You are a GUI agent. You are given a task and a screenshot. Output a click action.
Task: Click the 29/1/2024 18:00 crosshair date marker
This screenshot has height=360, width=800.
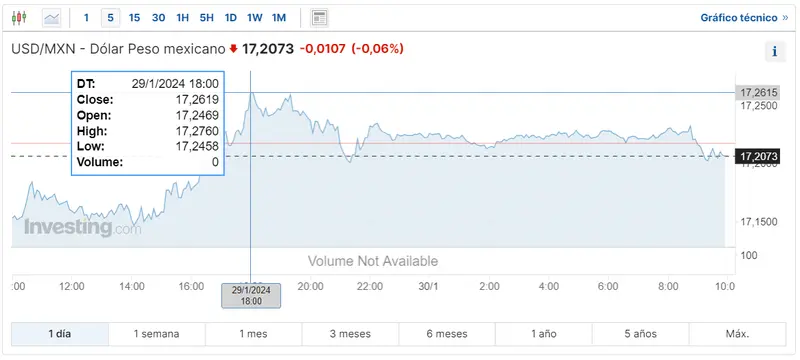251,296
